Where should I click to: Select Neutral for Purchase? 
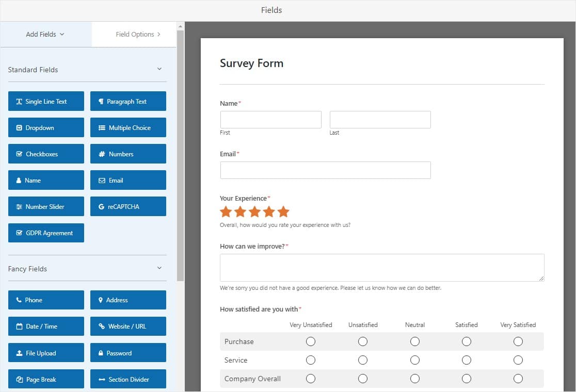point(415,342)
